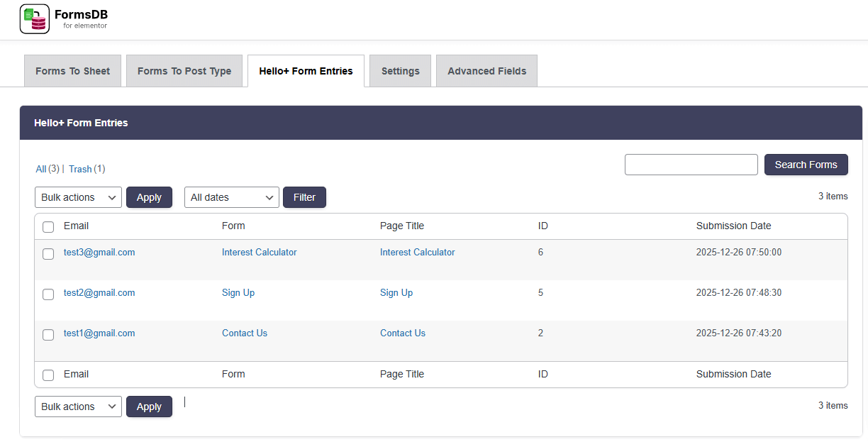Toggle the footer row select-all checkbox
The image size is (868, 442).
48,375
